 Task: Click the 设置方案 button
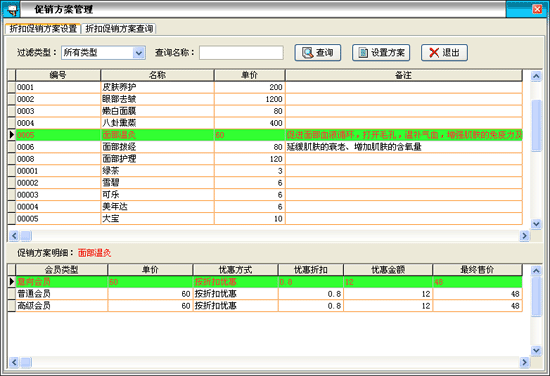click(x=381, y=53)
